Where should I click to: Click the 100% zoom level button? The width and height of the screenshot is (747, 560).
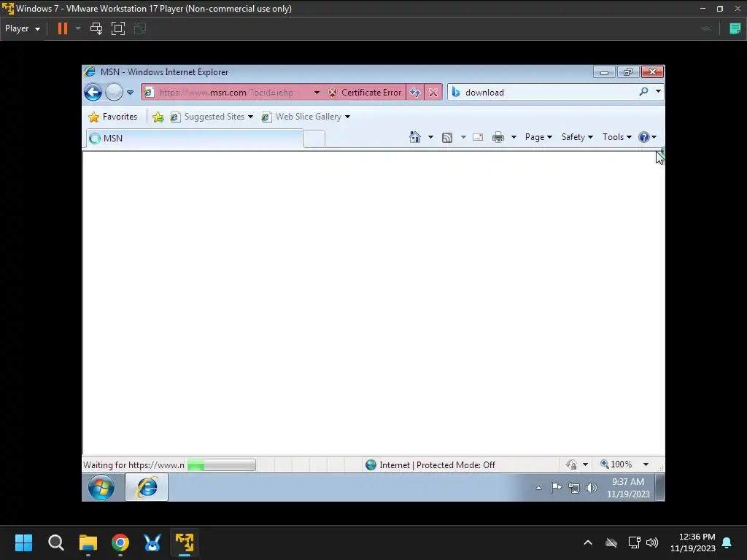616,464
